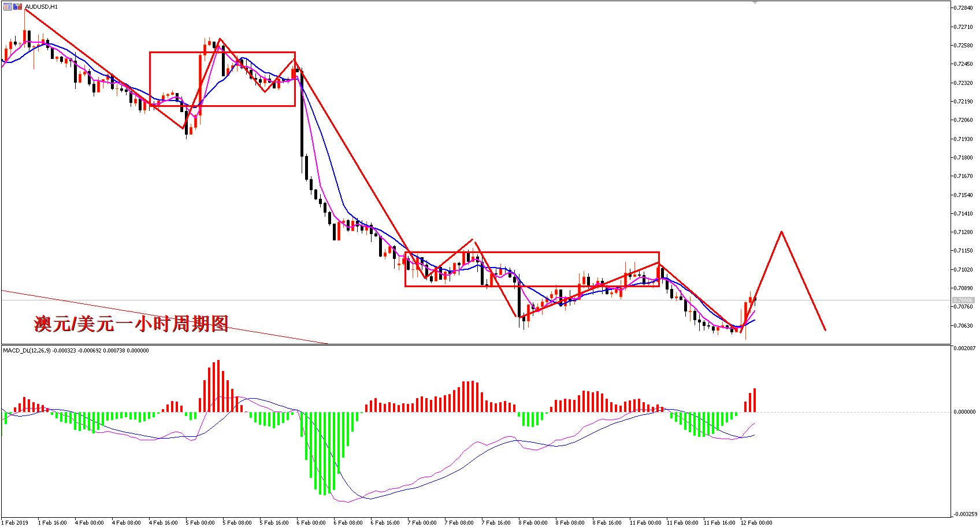Screen dimensions: 980x527
Task: Click the 0.000000 MACD zero level label
Action: point(964,412)
